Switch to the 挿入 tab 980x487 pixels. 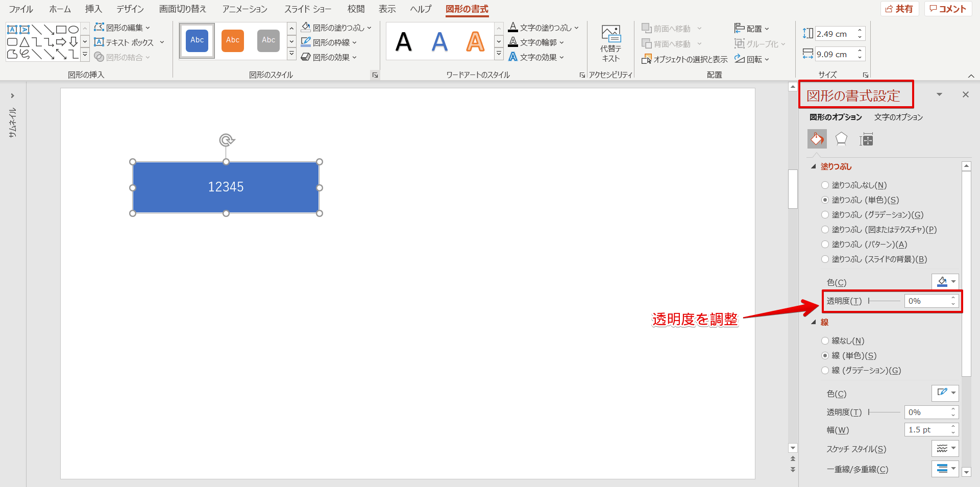[93, 9]
